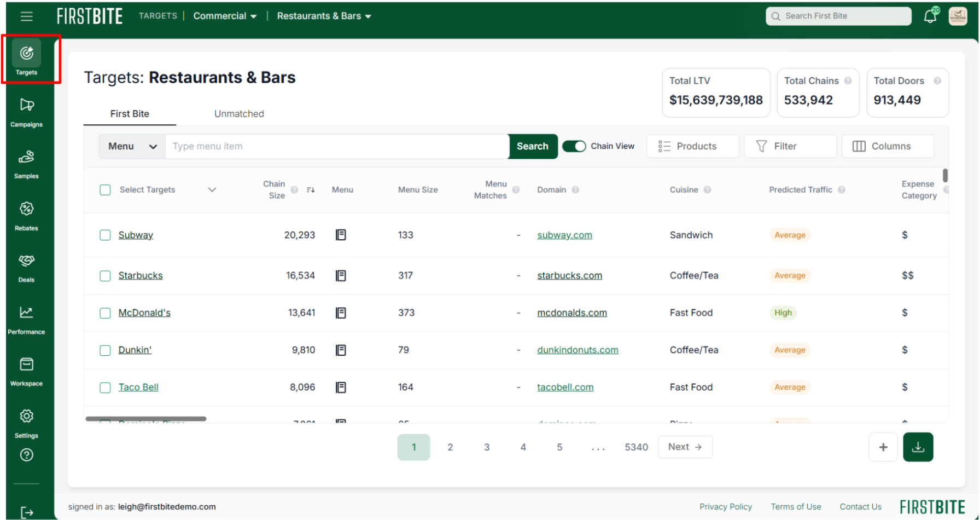The image size is (980, 520).
Task: Open the Terms of Use link
Action: [796, 507]
